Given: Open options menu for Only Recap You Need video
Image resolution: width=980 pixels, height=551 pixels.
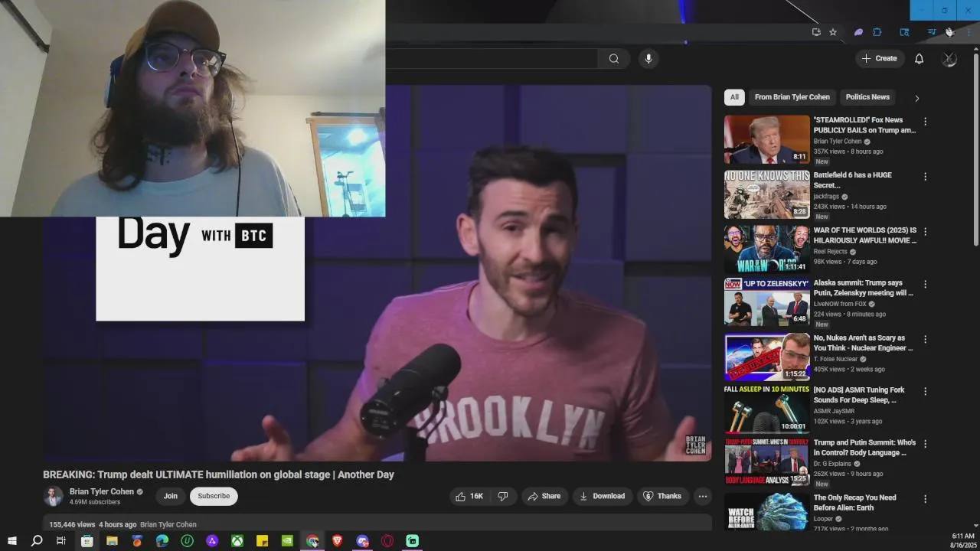Looking at the screenshot, I should tap(925, 499).
